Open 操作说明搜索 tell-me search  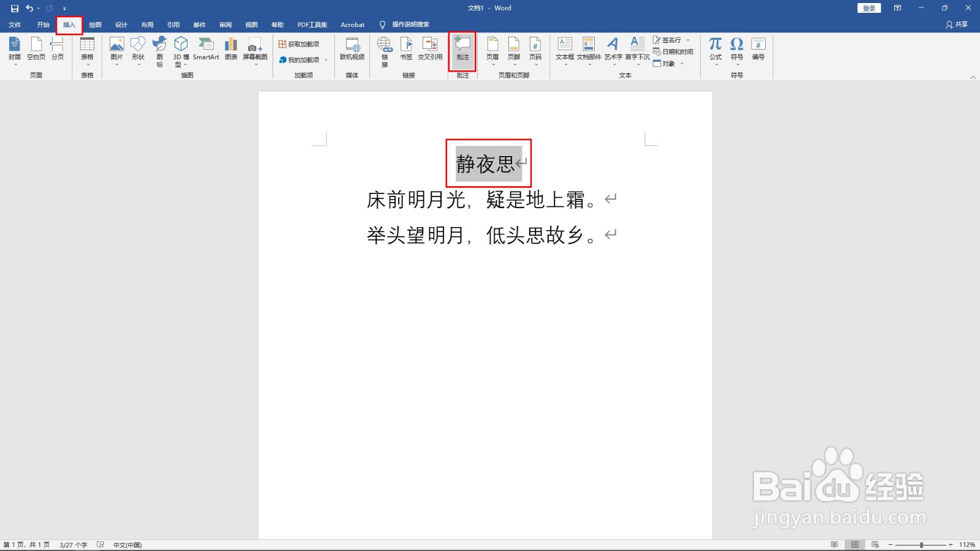(x=407, y=24)
